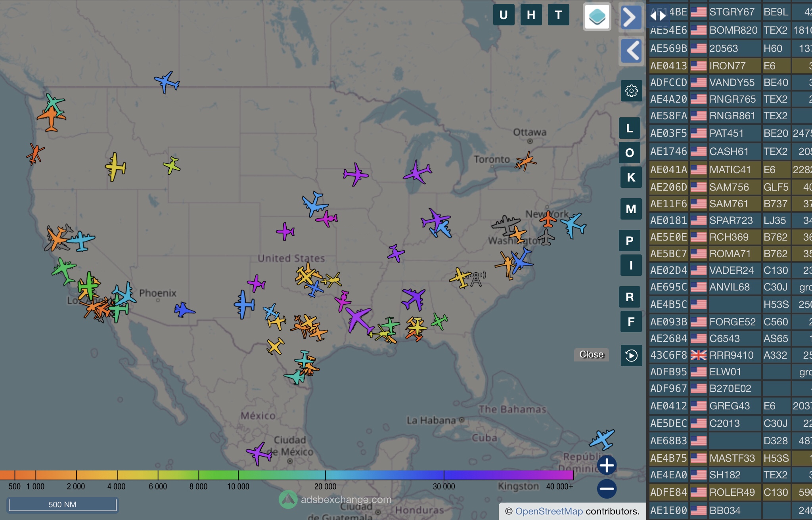Image resolution: width=812 pixels, height=520 pixels.
Task: Click the 500 NM scale bar
Action: pyautogui.click(x=63, y=505)
